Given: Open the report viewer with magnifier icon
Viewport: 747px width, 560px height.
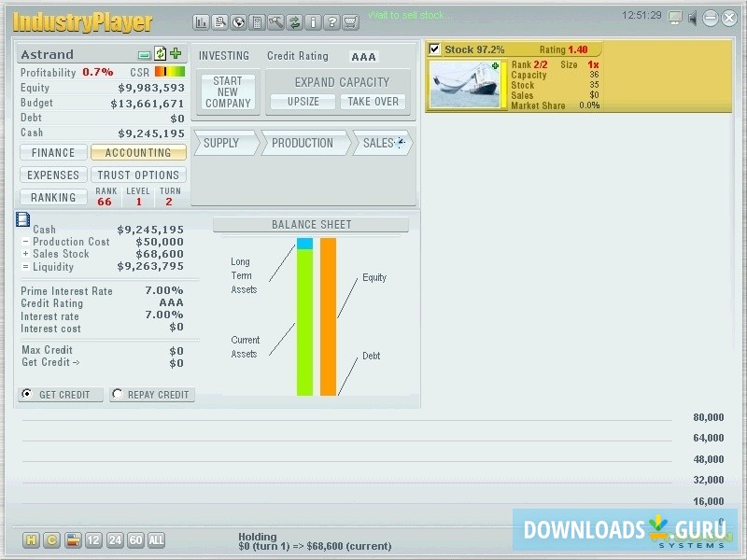Looking at the screenshot, I should tap(220, 21).
